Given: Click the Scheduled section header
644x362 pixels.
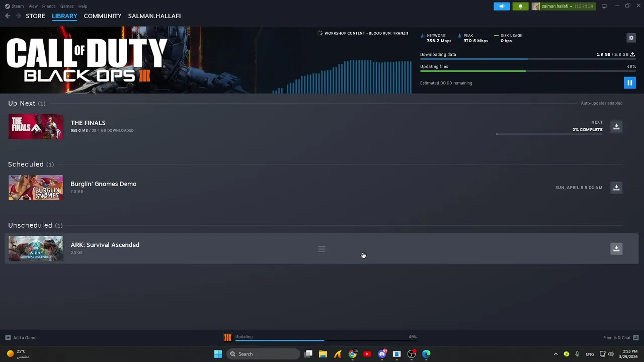Looking at the screenshot, I should pos(31,164).
